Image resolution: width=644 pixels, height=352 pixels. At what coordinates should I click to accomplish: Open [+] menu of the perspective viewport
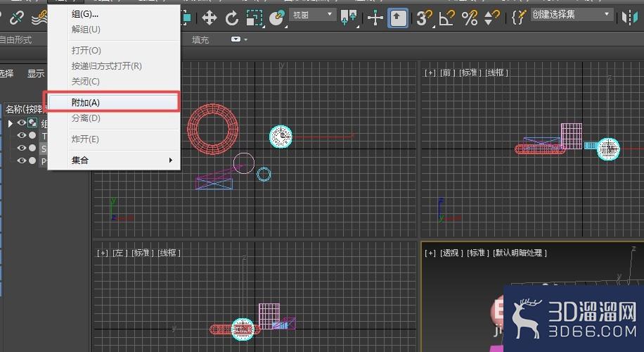[430, 253]
